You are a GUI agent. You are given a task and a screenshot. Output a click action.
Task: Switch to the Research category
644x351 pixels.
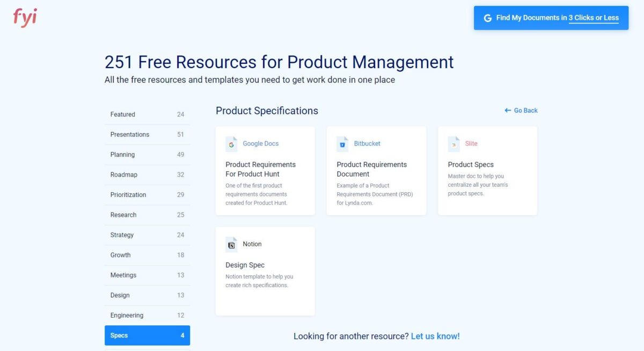(147, 215)
